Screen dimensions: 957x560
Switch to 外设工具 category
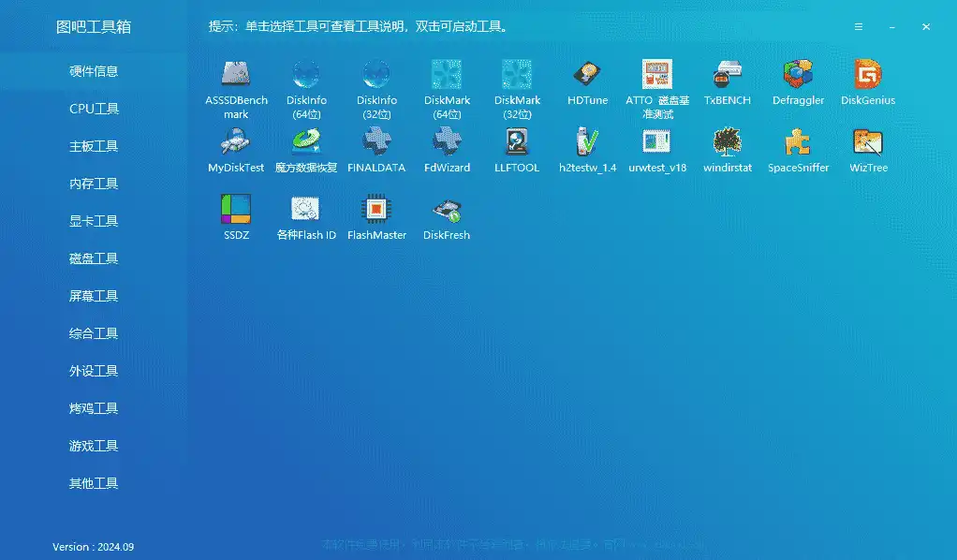(94, 371)
